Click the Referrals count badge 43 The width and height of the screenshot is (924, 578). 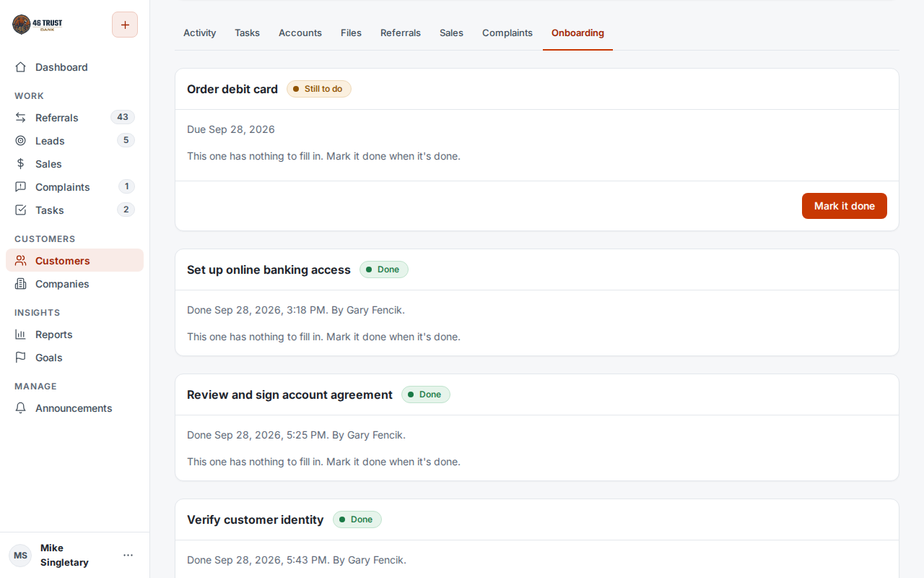click(x=123, y=117)
